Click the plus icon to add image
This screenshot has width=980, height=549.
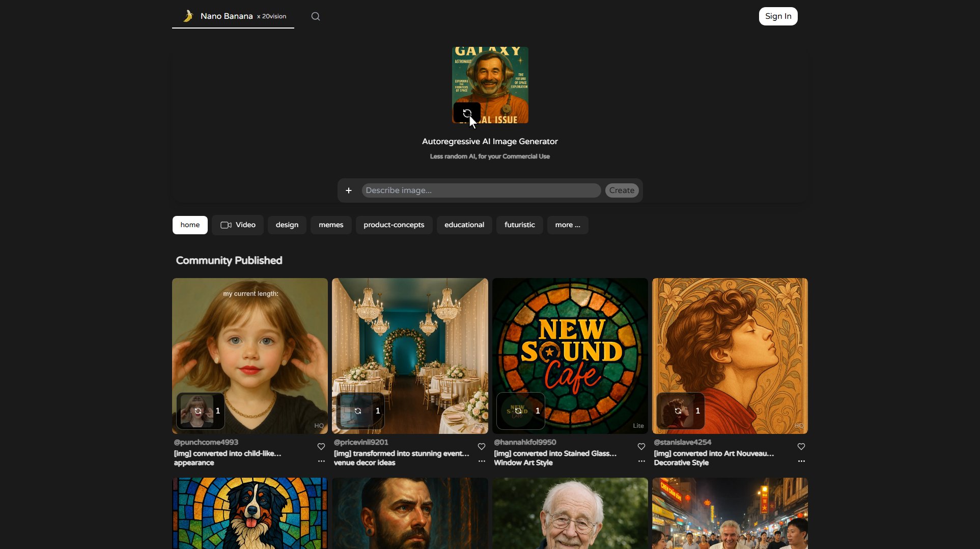[x=349, y=190]
